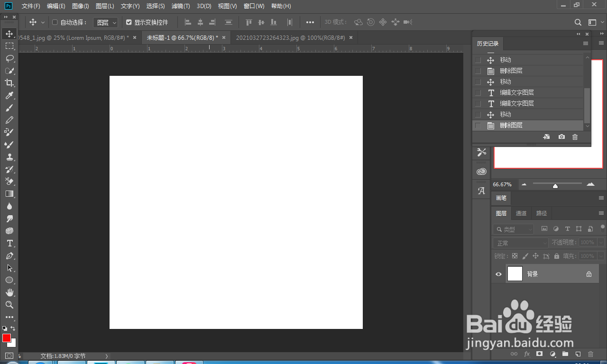Switch to the 通道 tab

click(521, 213)
